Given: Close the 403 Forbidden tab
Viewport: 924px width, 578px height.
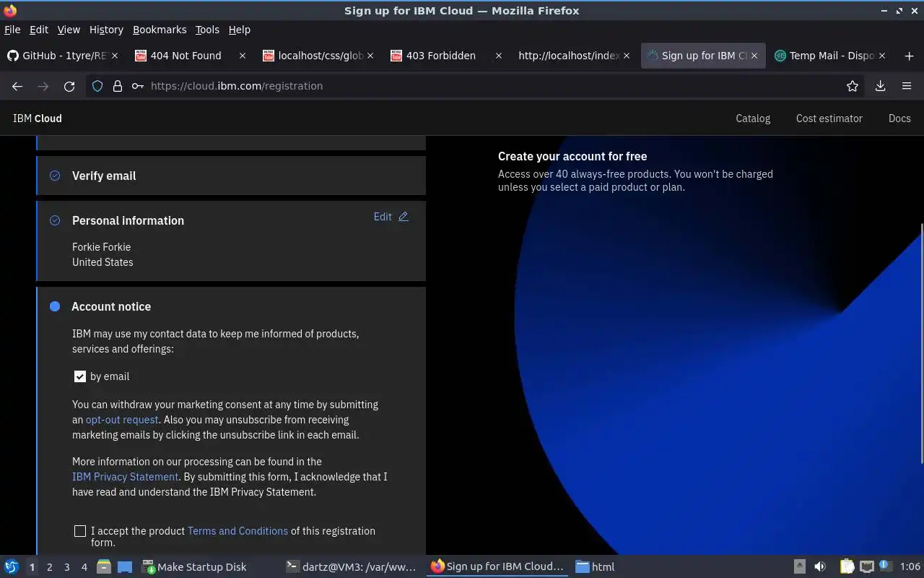Looking at the screenshot, I should click(x=498, y=56).
